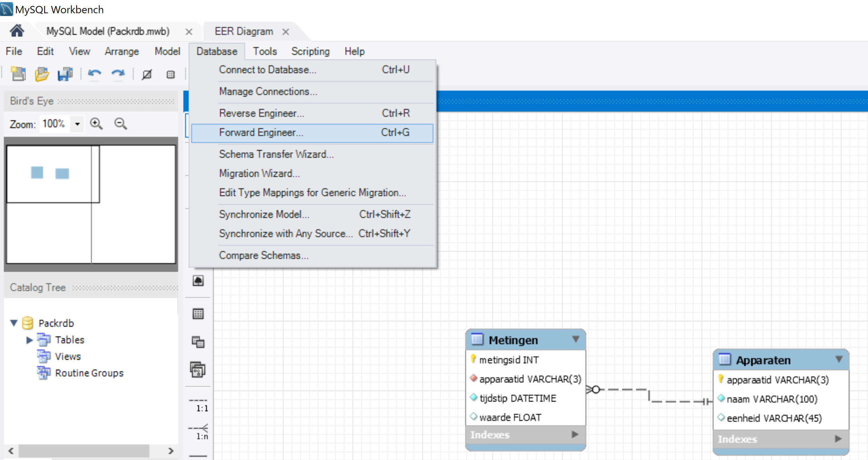Viewport: 868px width, 460px height.
Task: Expand Indexes section of Apparaten table
Action: 838,438
